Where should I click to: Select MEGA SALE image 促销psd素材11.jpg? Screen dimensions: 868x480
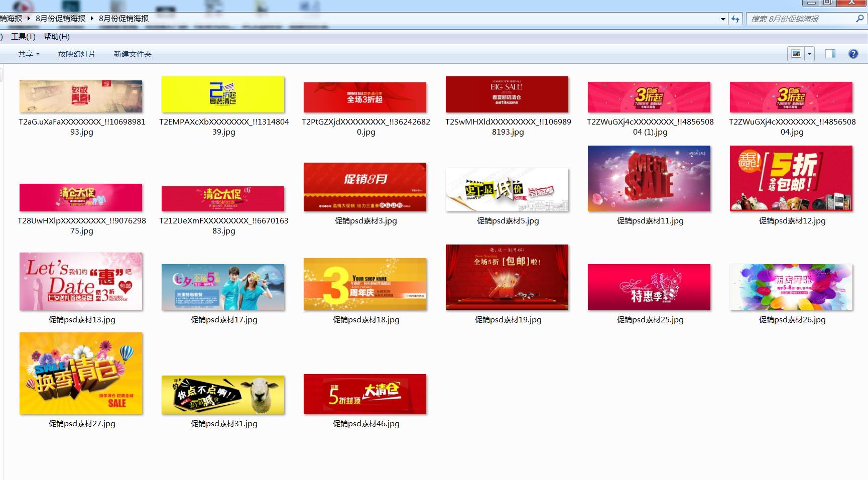coord(650,179)
